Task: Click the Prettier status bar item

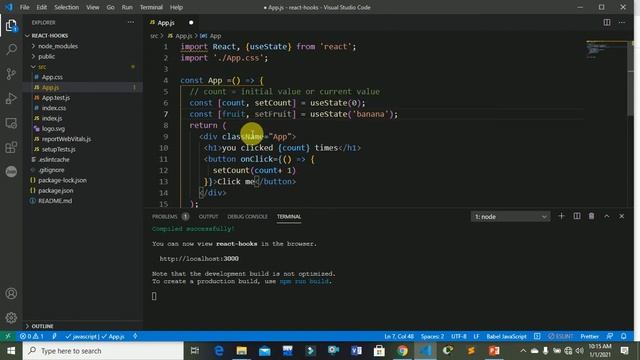Action: click(x=589, y=336)
